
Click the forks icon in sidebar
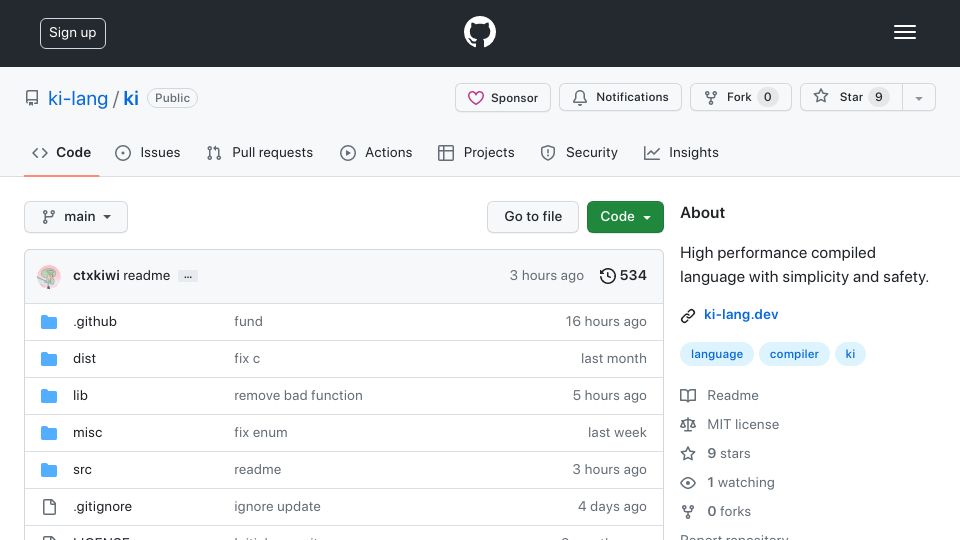click(x=688, y=512)
